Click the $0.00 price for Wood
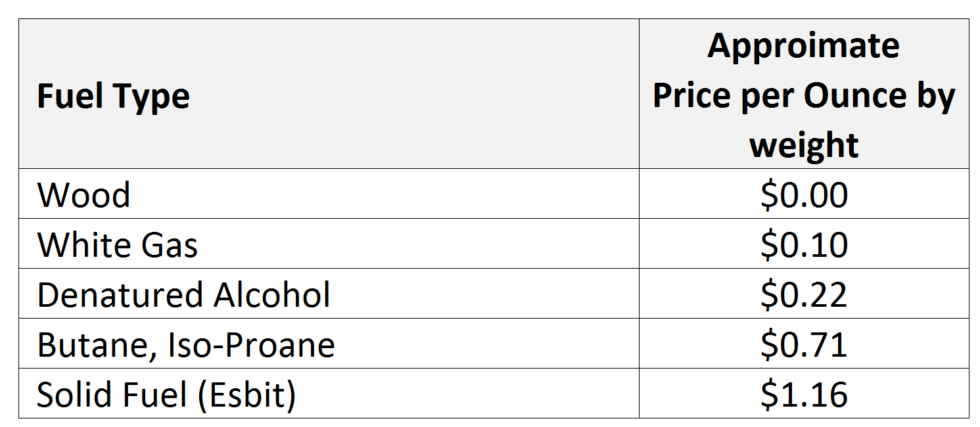 click(803, 195)
